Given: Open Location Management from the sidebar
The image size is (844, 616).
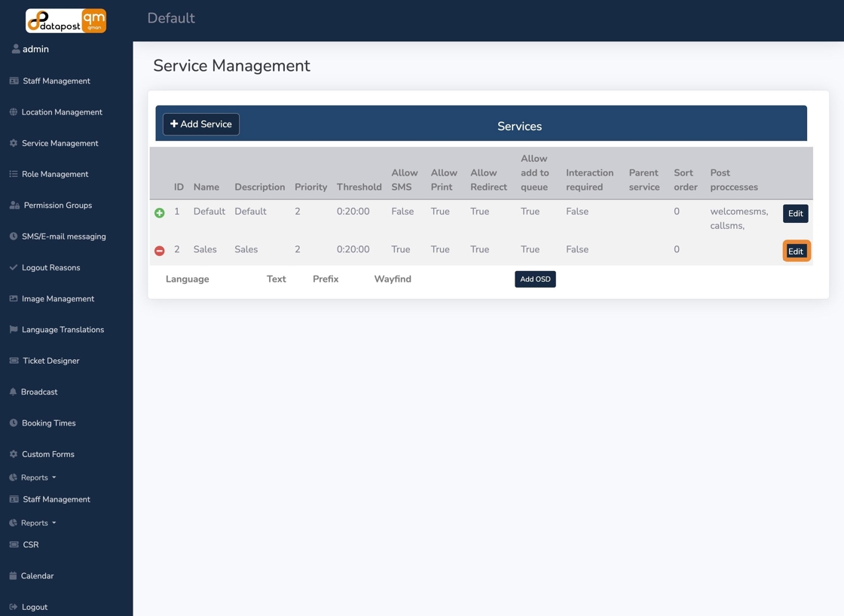Looking at the screenshot, I should 62,112.
